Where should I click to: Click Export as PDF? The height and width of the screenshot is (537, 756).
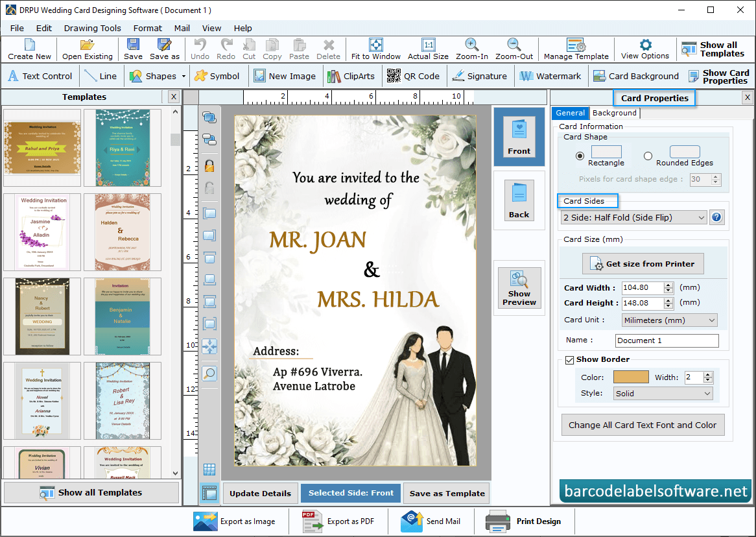pyautogui.click(x=338, y=521)
